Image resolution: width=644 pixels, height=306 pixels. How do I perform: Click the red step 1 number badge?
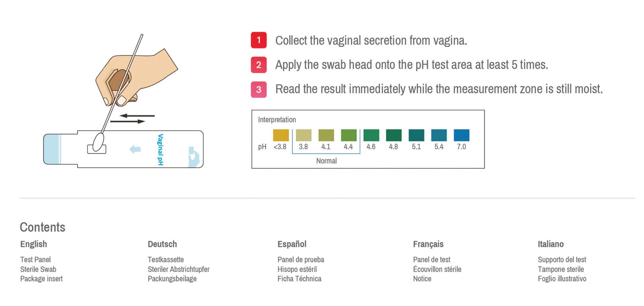pos(259,40)
